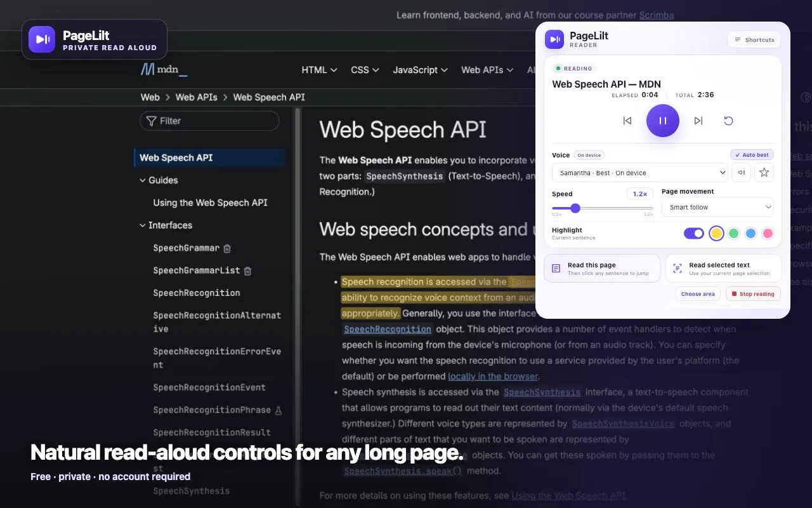Click the experimental flask icon beside SpeechRecognitionPhrase

tap(278, 410)
